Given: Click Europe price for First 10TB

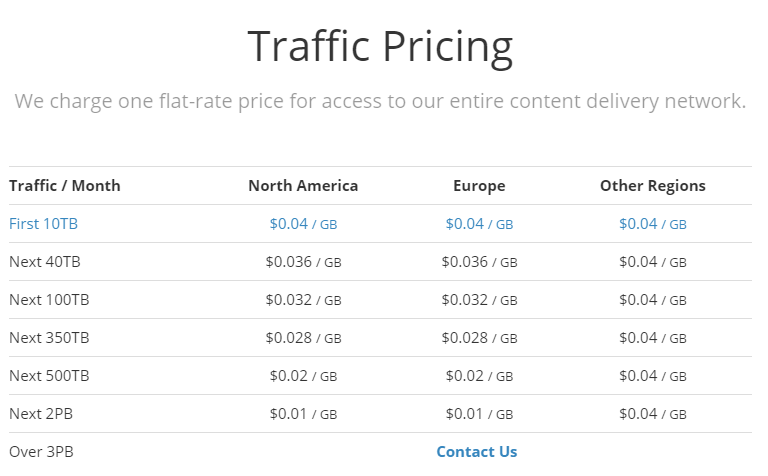Looking at the screenshot, I should tap(479, 224).
